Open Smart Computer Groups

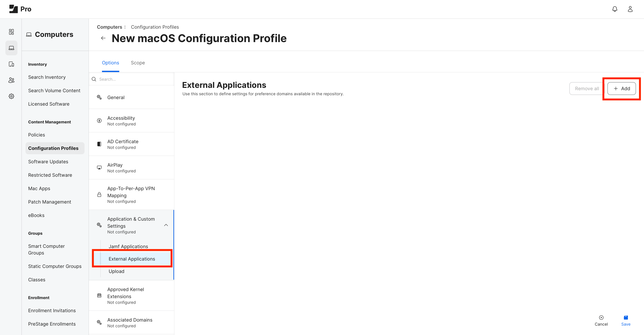[46, 249]
